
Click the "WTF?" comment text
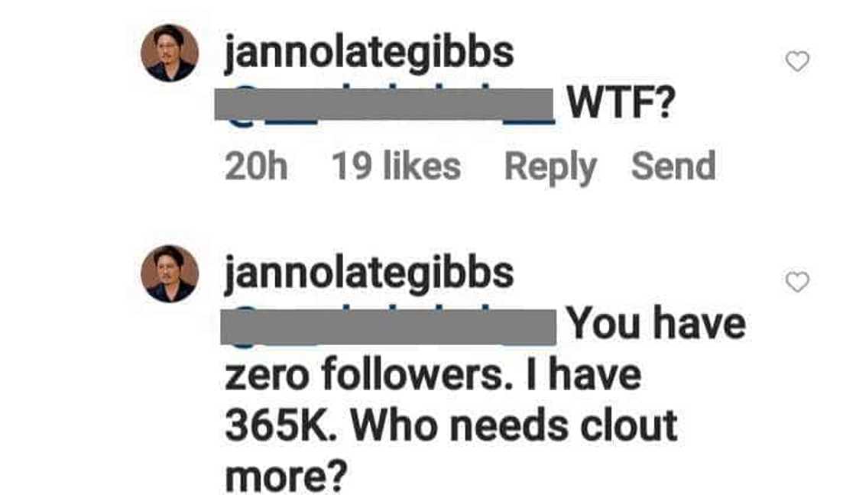point(618,106)
